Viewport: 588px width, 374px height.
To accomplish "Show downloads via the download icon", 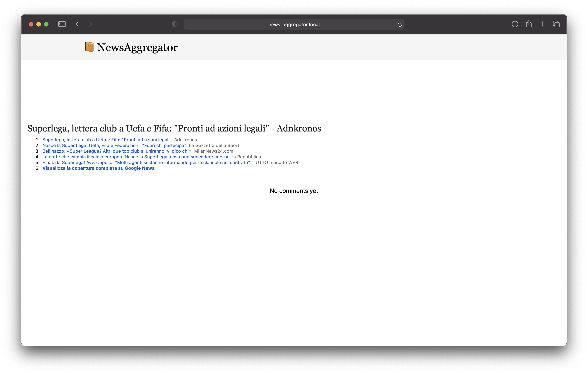I will pos(515,24).
